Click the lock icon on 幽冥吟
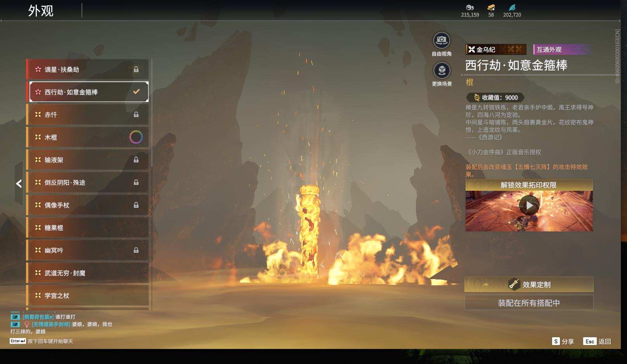Viewport: 627px width, 364px height. tap(136, 250)
